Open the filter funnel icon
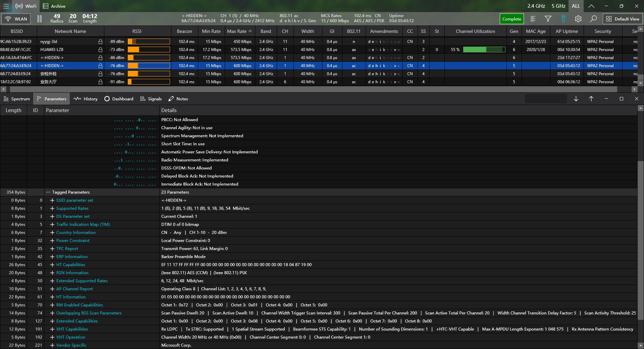Viewport: 644px width, 349px height. [x=548, y=19]
